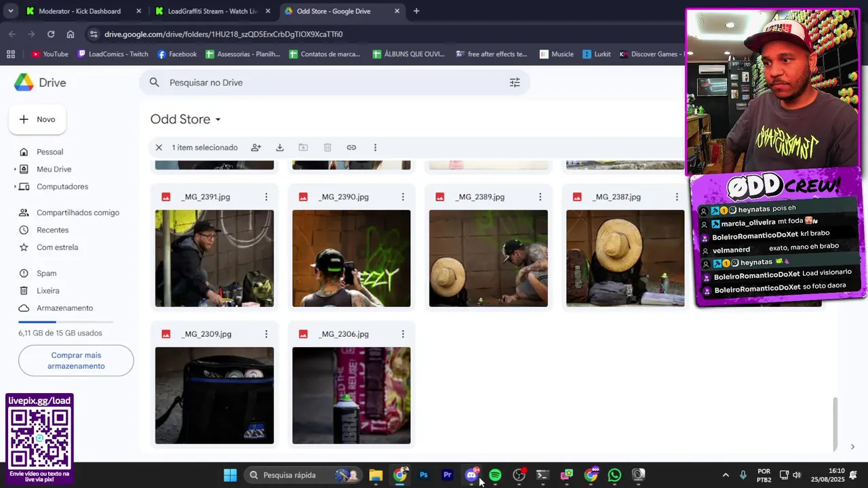Expand the Computadores tree arrow
The height and width of the screenshot is (488, 868).
(15, 186)
